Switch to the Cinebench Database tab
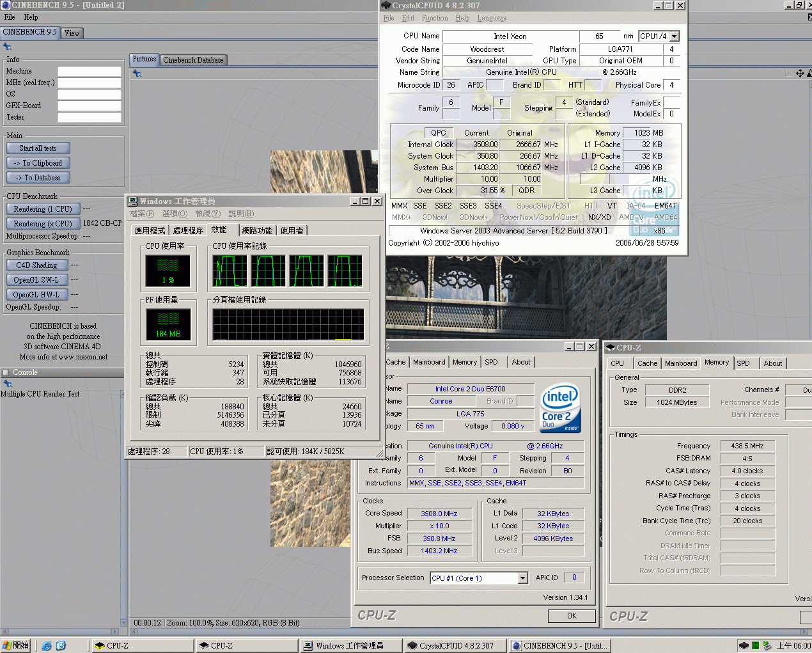 coord(193,60)
